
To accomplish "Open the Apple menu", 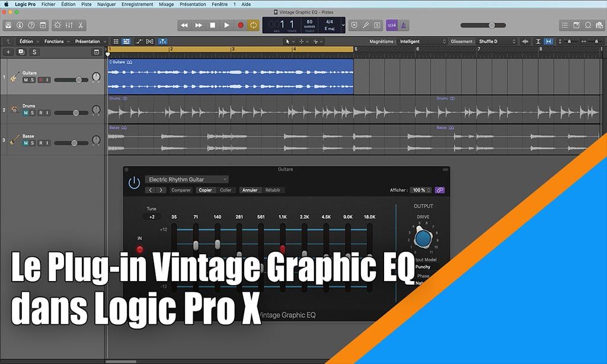I will coord(6,4).
